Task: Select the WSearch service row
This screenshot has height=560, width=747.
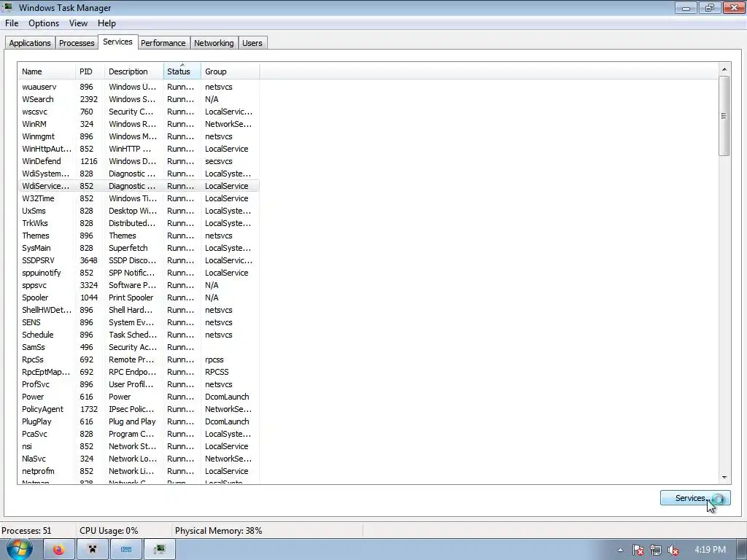Action: coord(139,99)
